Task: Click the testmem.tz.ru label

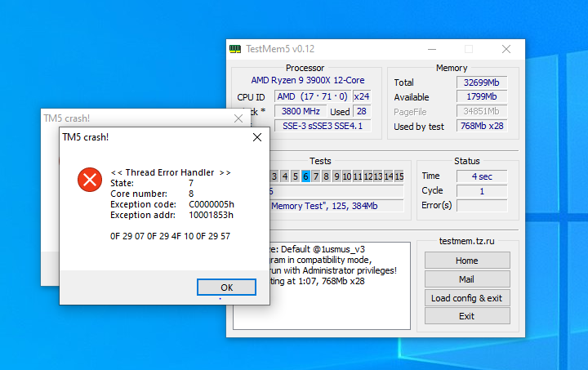Action: click(467, 241)
